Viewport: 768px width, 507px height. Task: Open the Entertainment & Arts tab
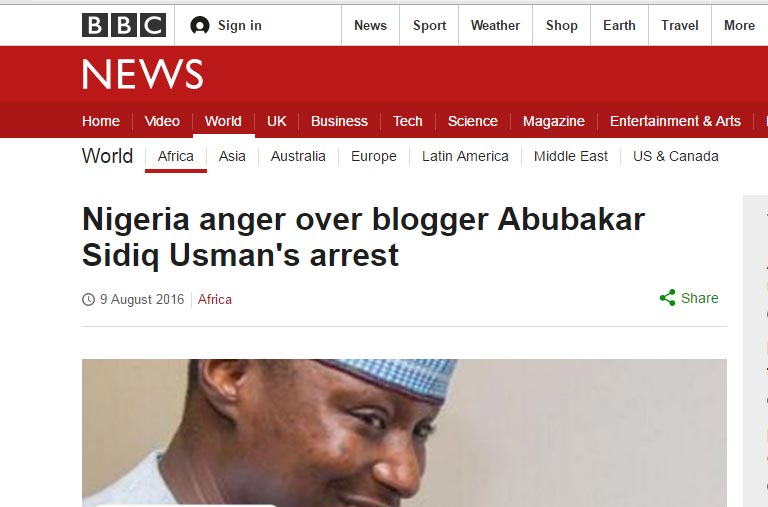(675, 121)
